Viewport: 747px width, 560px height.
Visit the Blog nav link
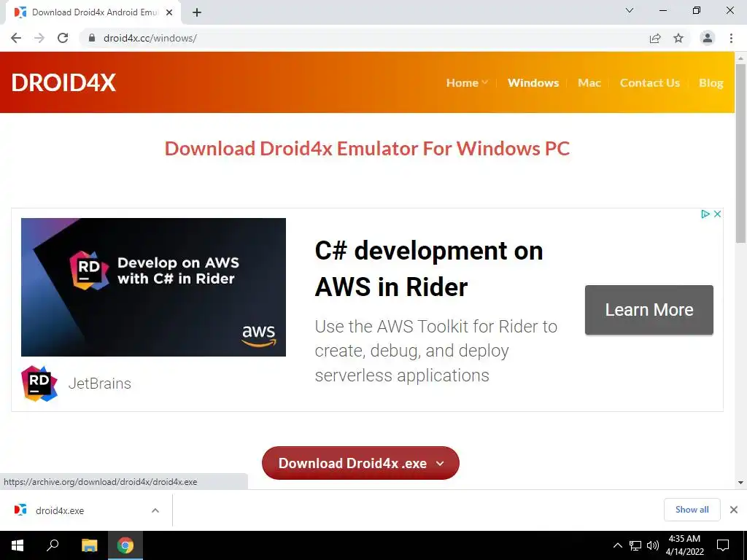711,83
